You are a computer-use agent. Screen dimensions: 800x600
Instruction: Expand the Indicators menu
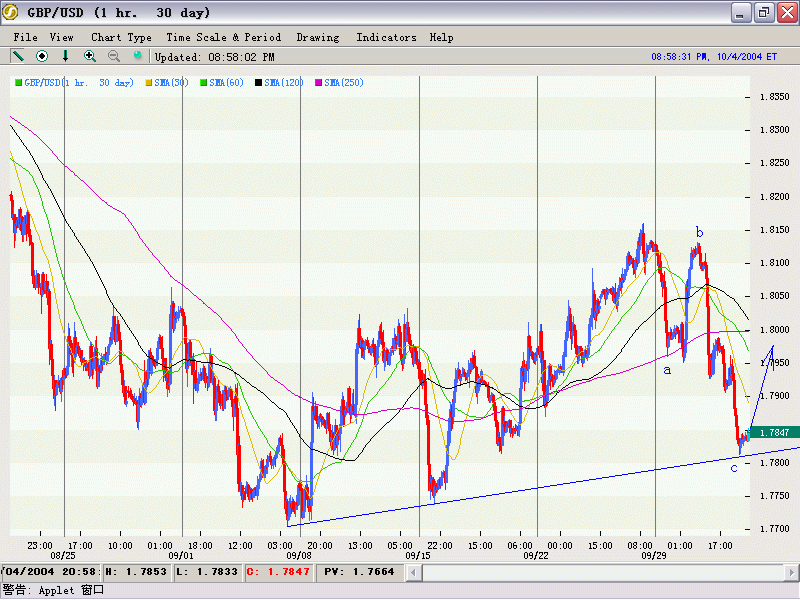coord(386,37)
